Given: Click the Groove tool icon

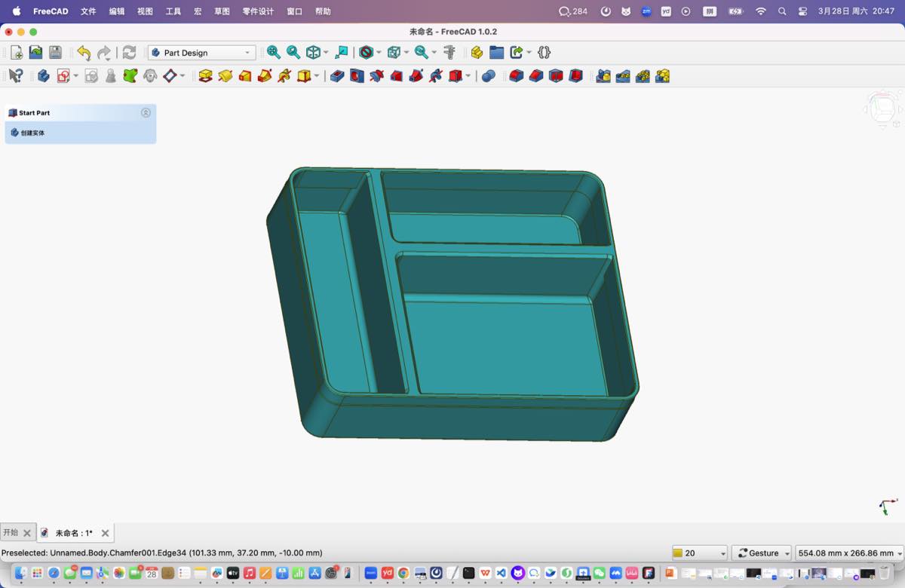Looking at the screenshot, I should 376,76.
